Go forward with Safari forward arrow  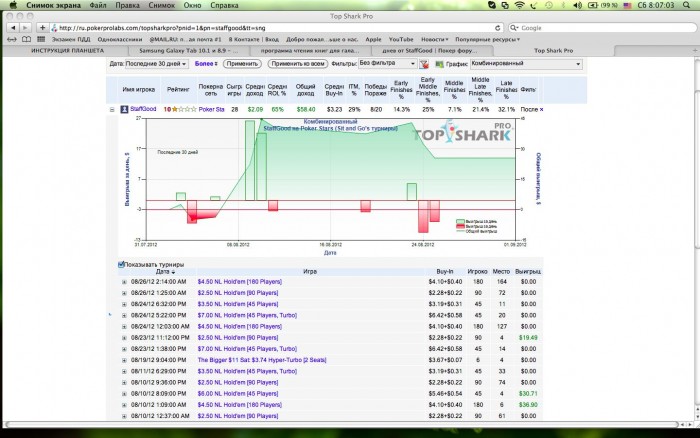[25, 28]
